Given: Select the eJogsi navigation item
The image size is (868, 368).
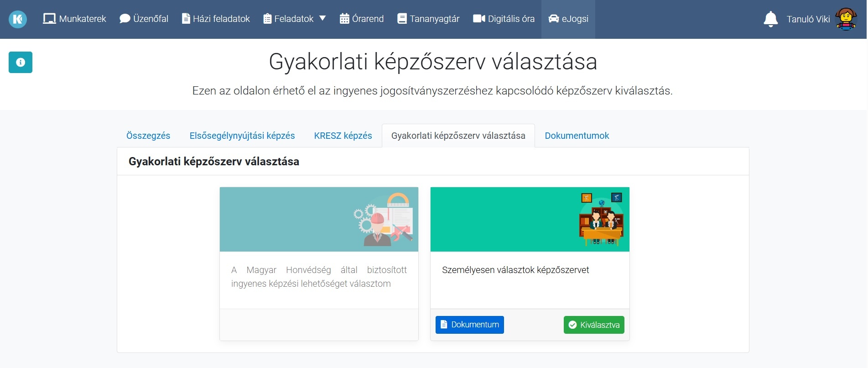Looking at the screenshot, I should point(568,19).
